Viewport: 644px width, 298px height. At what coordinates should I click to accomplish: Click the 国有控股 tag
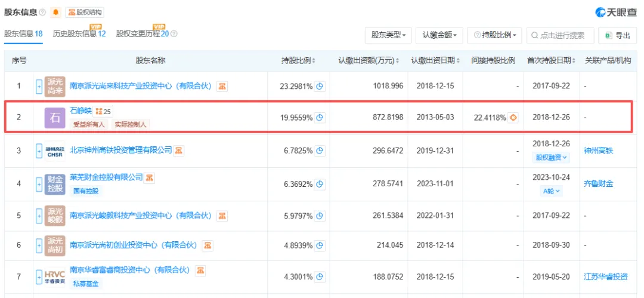pos(85,191)
